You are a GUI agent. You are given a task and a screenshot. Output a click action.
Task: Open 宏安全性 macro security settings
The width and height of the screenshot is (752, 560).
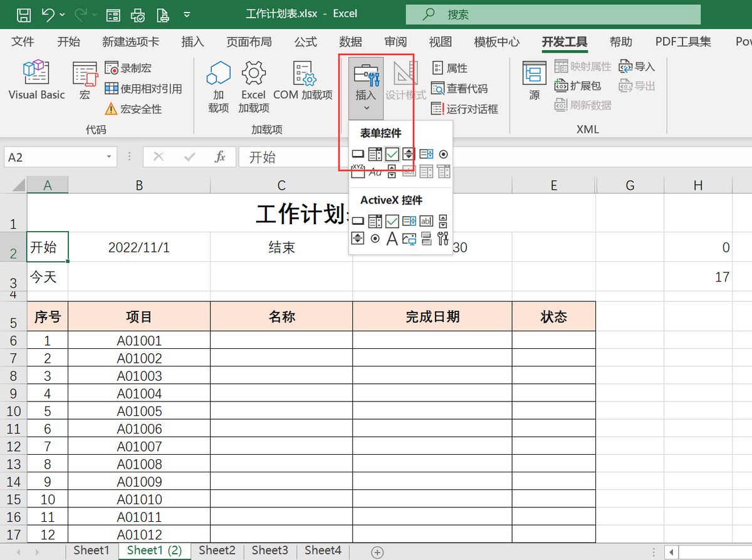click(x=133, y=109)
